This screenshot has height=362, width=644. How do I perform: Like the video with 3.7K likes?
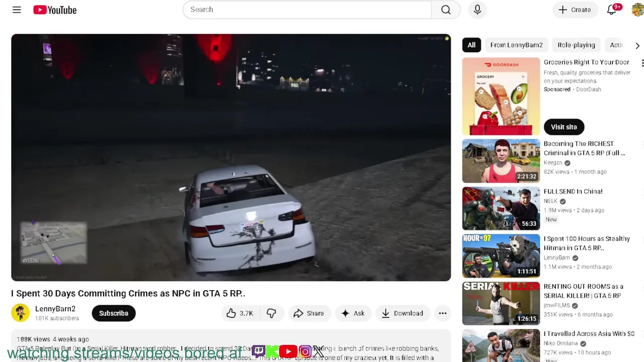239,313
